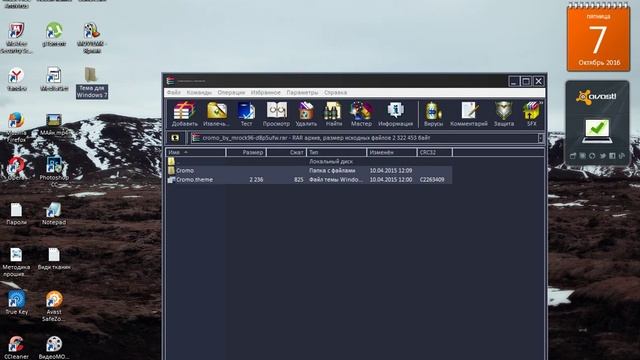Screen dimensions: 640x360
Task: Click the SFX toolbar icon
Action: [x=531, y=114]
